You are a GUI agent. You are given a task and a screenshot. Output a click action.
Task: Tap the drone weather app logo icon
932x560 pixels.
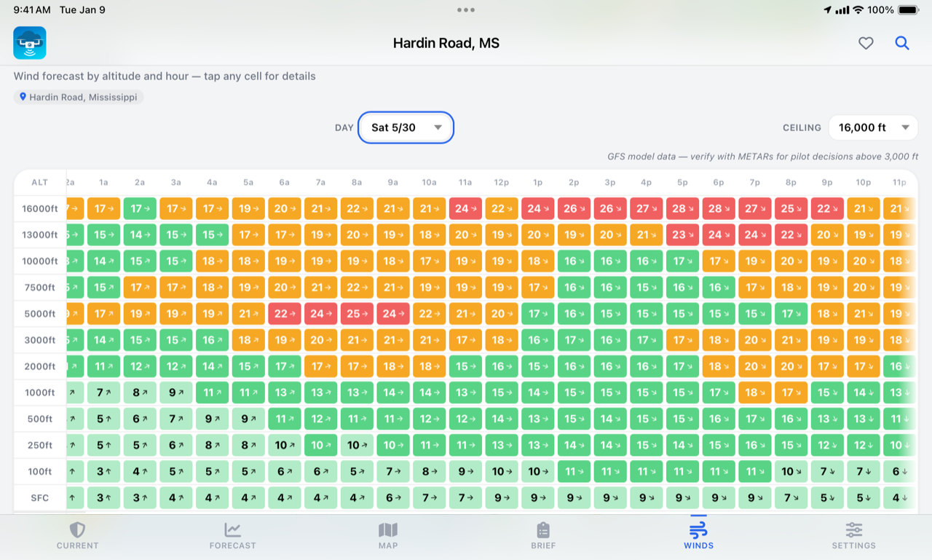click(30, 43)
